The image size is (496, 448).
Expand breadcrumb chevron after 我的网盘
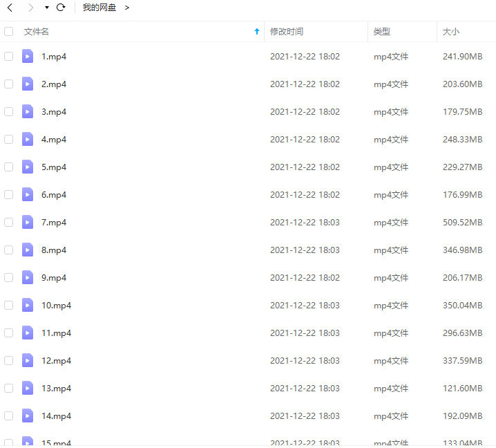pyautogui.click(x=127, y=8)
